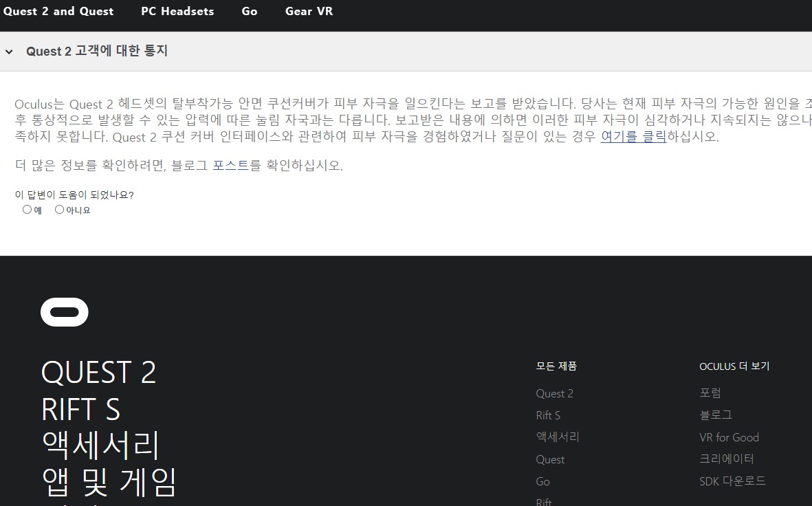Viewport: 812px width, 506px height.
Task: Click Rift S under 모든 제품
Action: [548, 415]
